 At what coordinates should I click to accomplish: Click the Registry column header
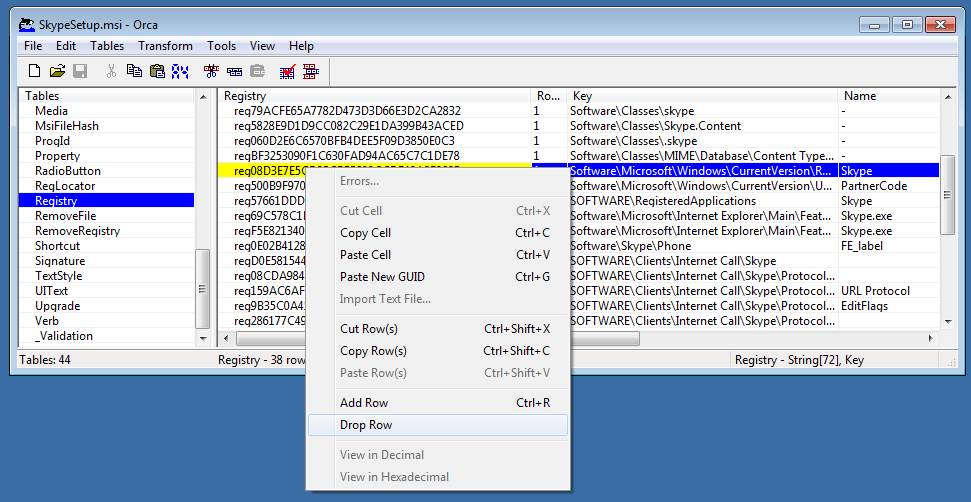tap(375, 96)
